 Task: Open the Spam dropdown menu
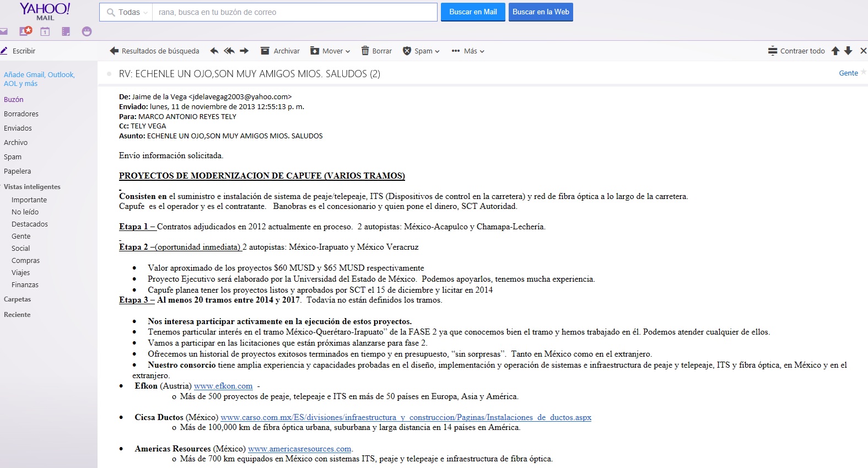click(421, 51)
